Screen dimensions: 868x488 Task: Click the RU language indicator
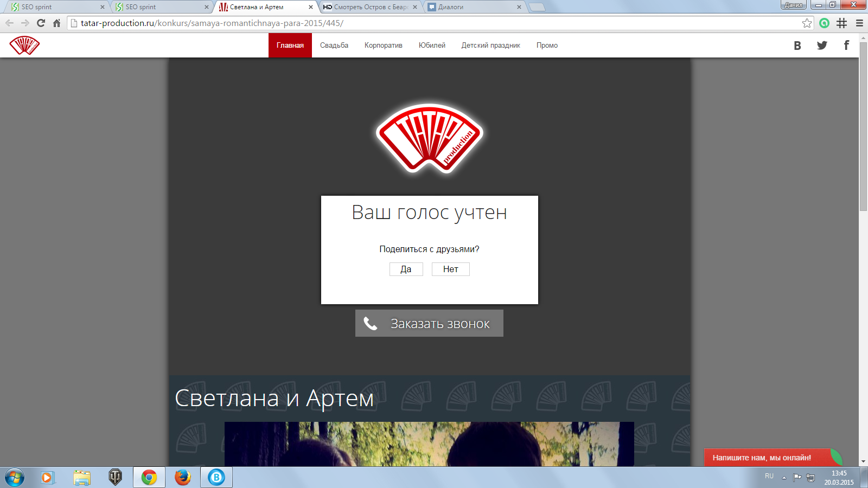point(769,476)
